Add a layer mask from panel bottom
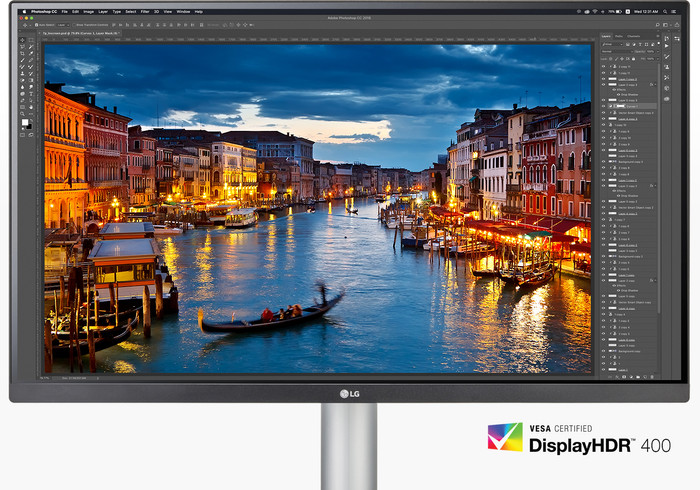 (x=624, y=377)
